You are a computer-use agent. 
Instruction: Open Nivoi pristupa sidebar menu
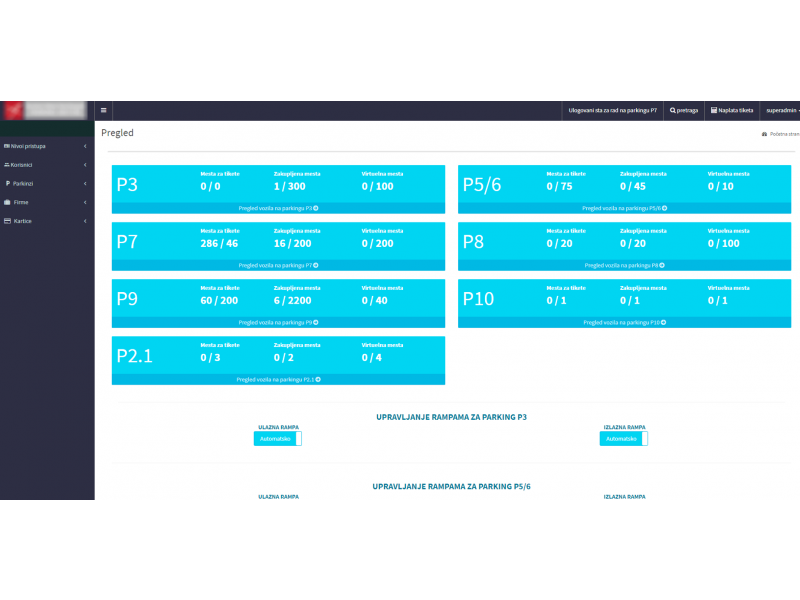point(47,146)
